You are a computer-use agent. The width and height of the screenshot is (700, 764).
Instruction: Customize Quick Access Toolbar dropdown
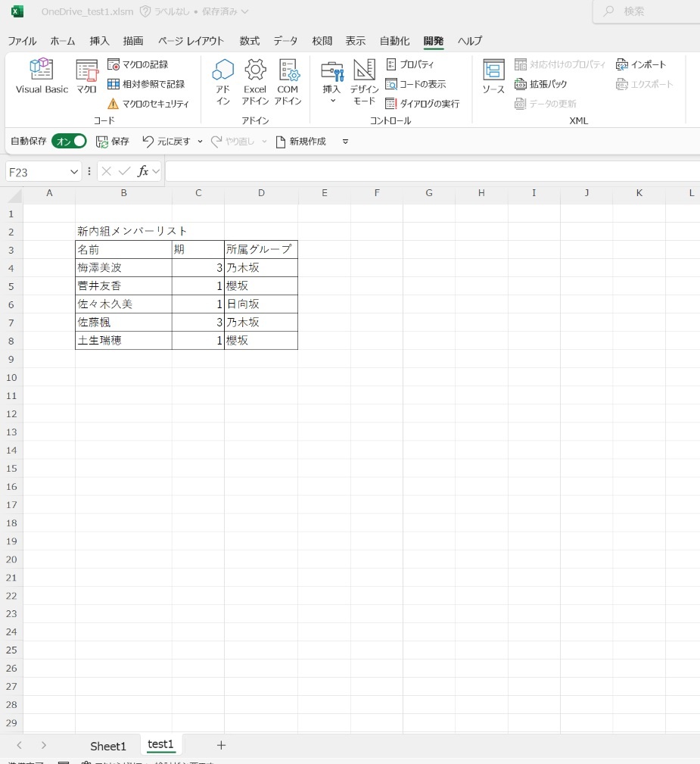pyautogui.click(x=345, y=142)
